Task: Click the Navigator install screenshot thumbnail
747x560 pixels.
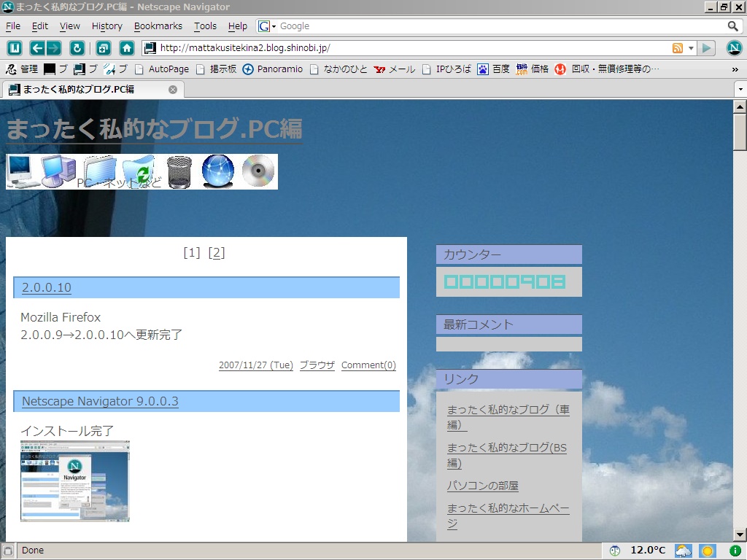Action: pyautogui.click(x=75, y=481)
